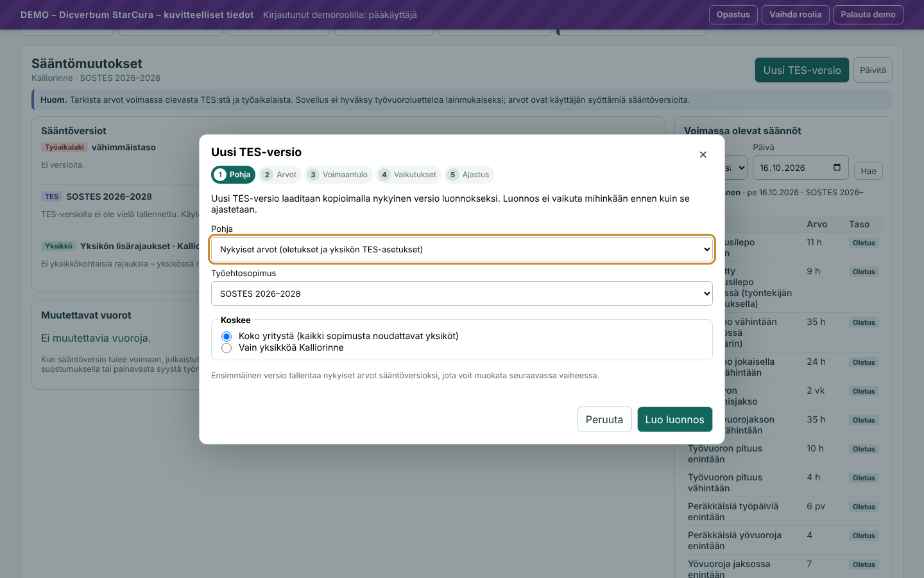This screenshot has height=578, width=924.
Task: Click the 24 h value cell
Action: 816,362
